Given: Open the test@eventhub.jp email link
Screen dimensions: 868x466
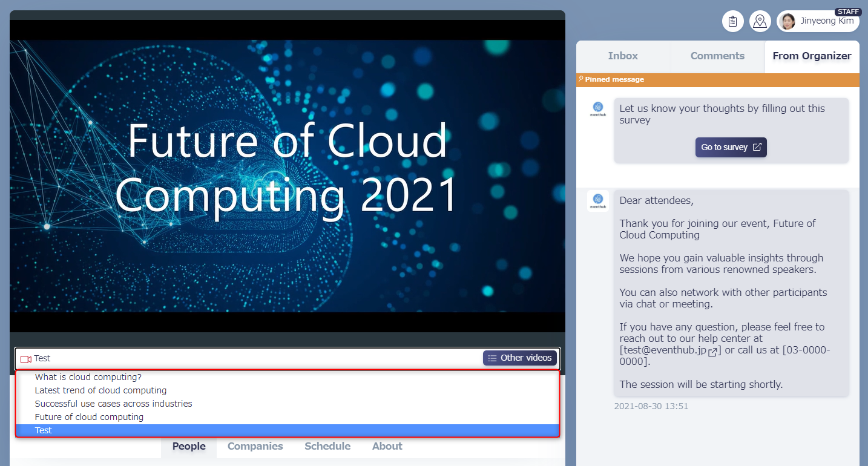Looking at the screenshot, I should pyautogui.click(x=665, y=350).
